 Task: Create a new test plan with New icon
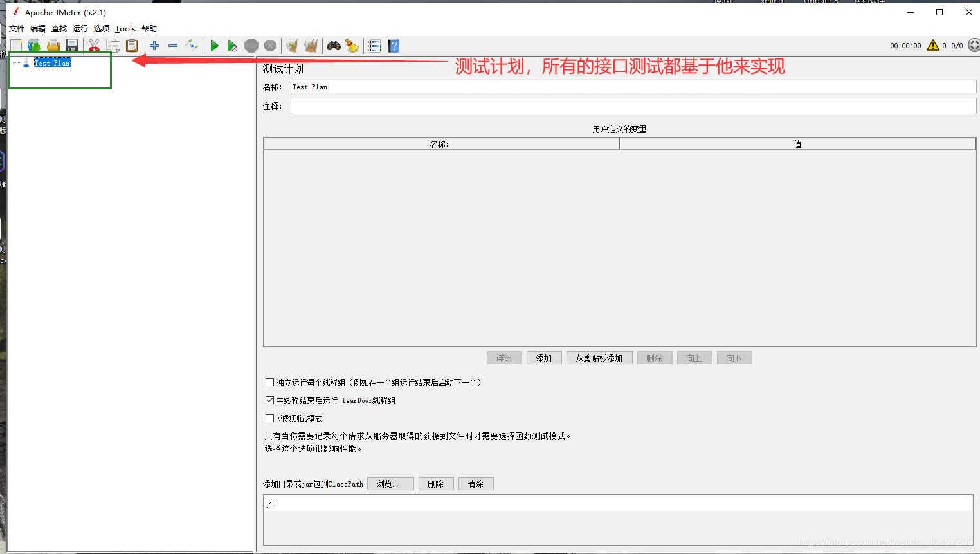click(16, 46)
